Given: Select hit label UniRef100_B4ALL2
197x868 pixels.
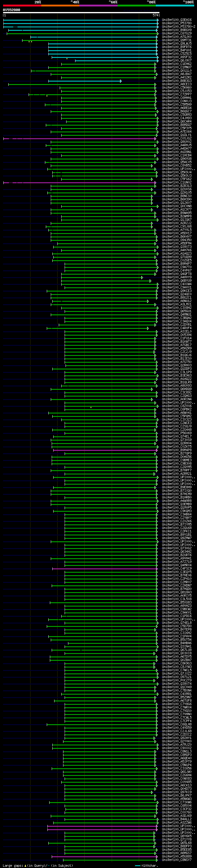Looking at the screenshot, I should point(176,819).
